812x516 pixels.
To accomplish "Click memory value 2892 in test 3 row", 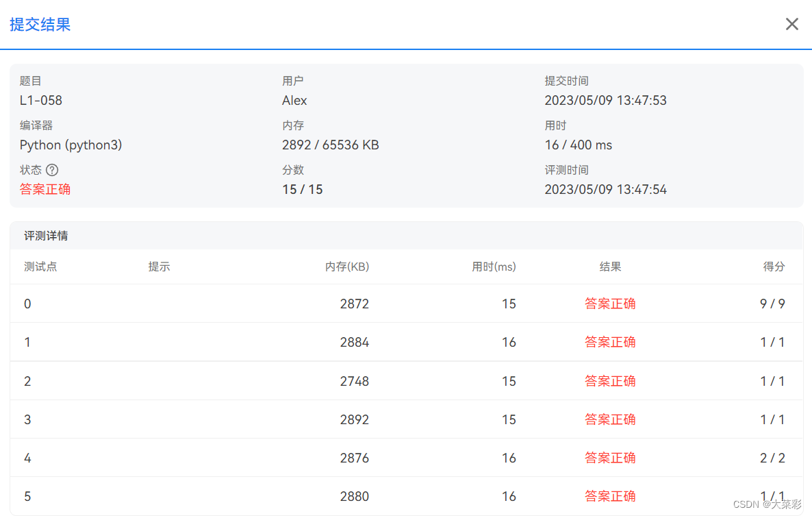I will pos(354,419).
